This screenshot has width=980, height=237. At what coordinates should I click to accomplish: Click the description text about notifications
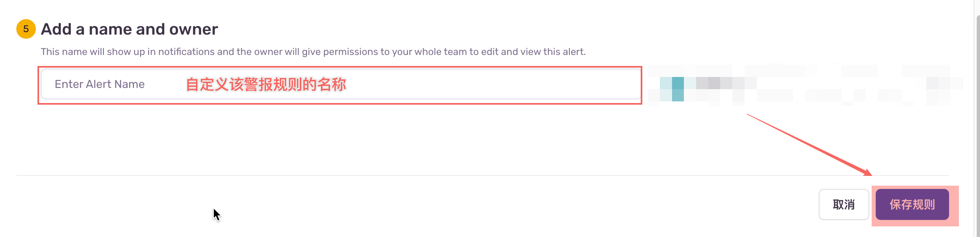313,52
